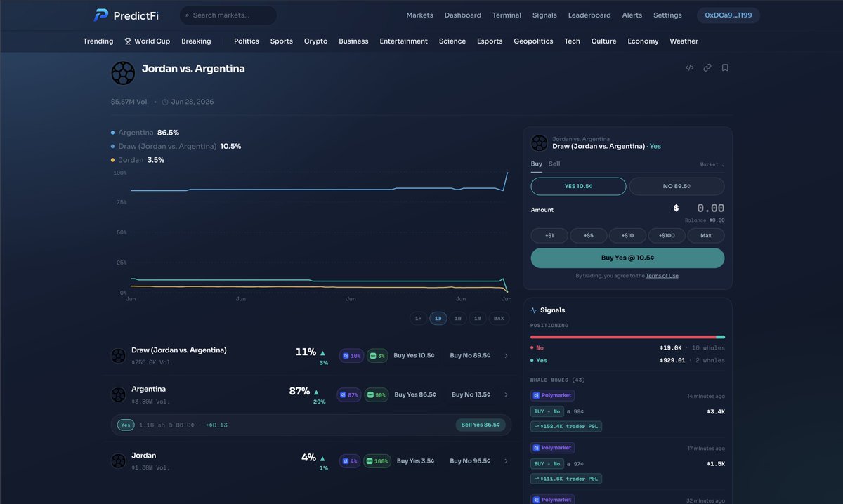This screenshot has height=504, width=843.
Task: Click Buy Yes 3.5¢ for Jordan
Action: pyautogui.click(x=415, y=461)
